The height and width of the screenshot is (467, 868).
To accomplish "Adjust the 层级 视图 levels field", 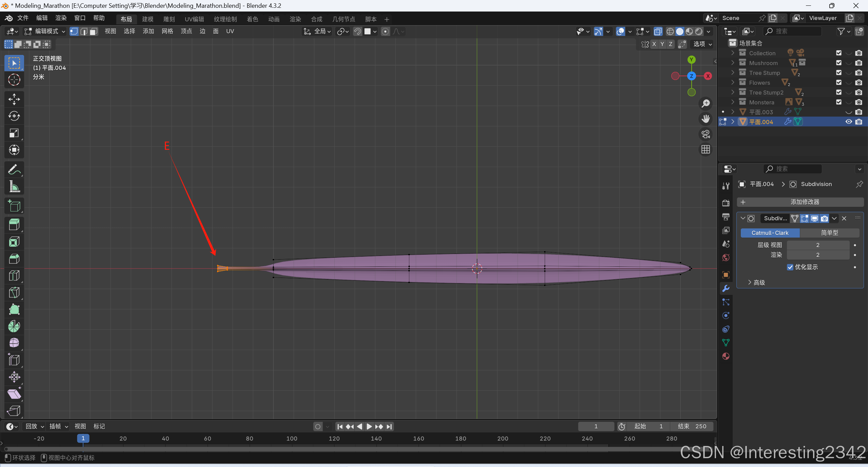I will pyautogui.click(x=817, y=245).
